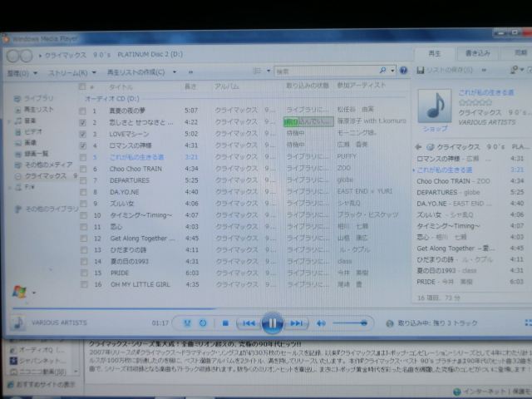Viewport: 532px width, 399px height.
Task: Click the rip status 取り込み中 text
Action: coord(437,323)
